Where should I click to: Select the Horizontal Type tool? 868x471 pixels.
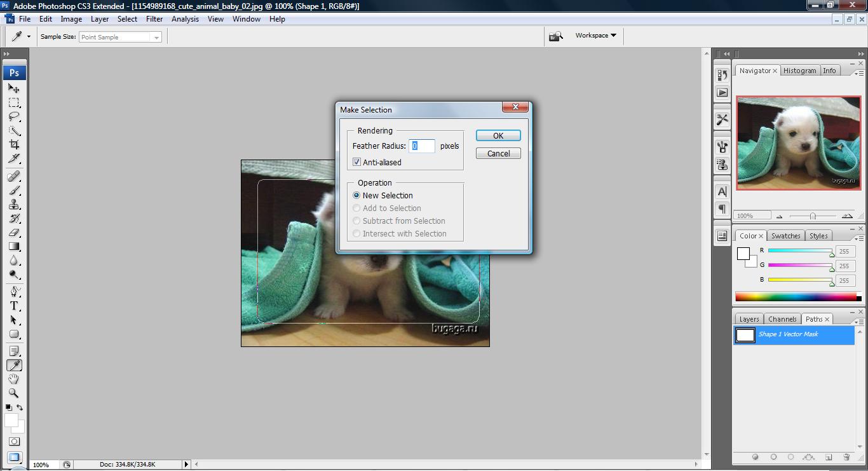[14, 306]
